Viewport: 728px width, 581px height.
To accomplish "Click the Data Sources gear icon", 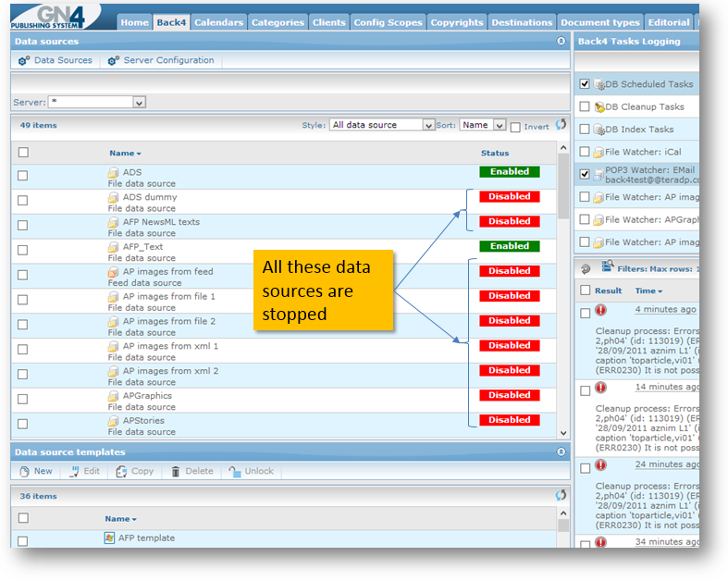I will (24, 60).
